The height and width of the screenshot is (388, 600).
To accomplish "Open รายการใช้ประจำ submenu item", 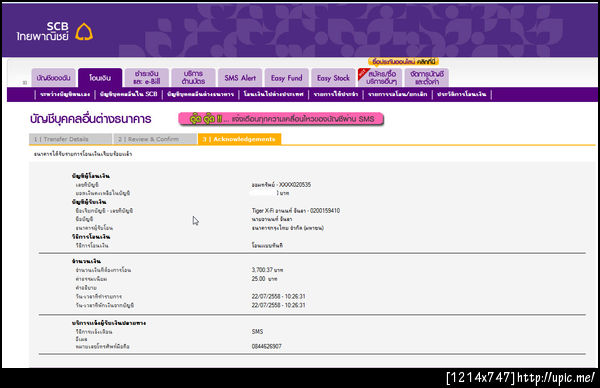I will (336, 94).
